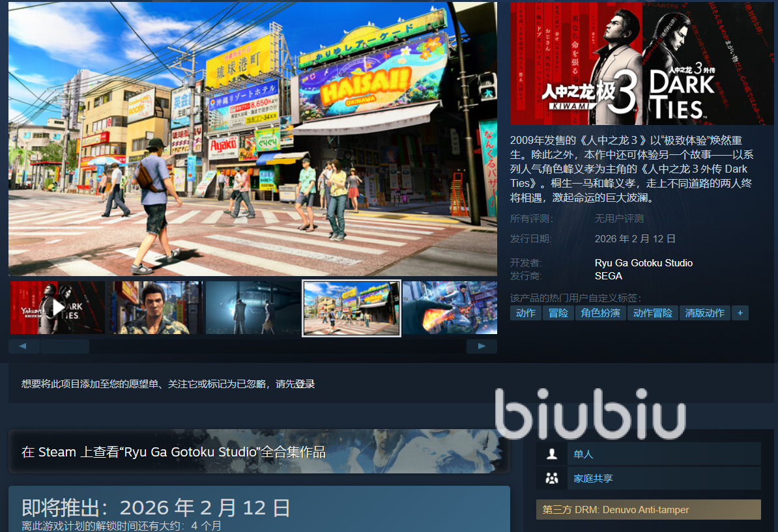
Task: Select the dark night scene thumbnail
Action: point(253,307)
